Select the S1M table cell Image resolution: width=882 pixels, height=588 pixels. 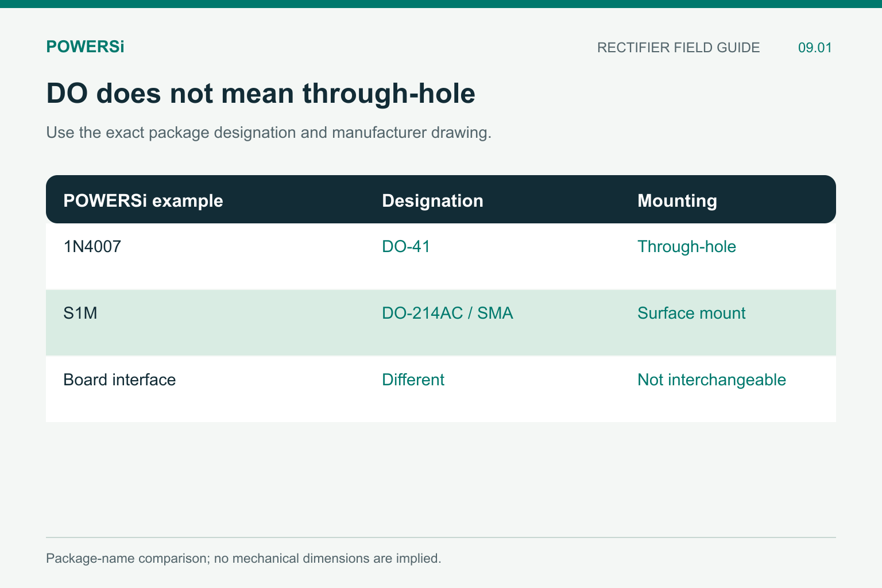(80, 313)
